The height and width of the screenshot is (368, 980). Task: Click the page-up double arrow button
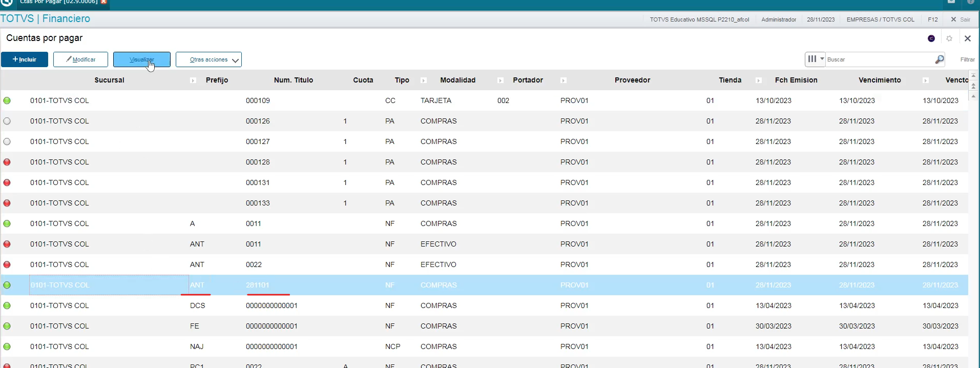coord(974,86)
